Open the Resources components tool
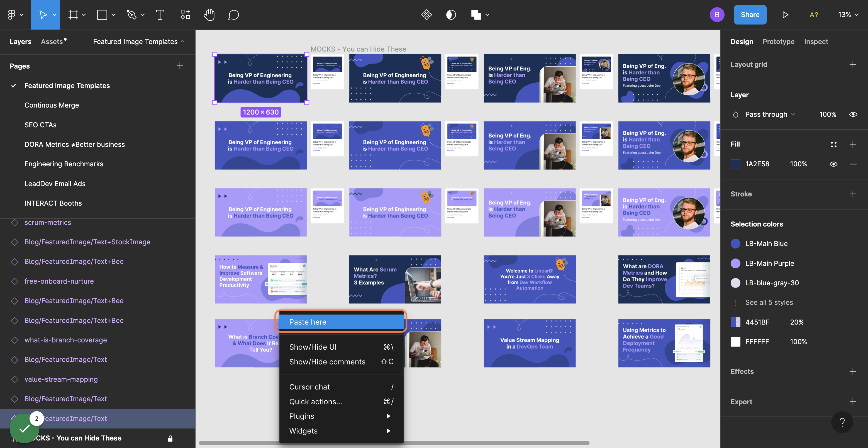The width and height of the screenshot is (868, 448). [185, 14]
